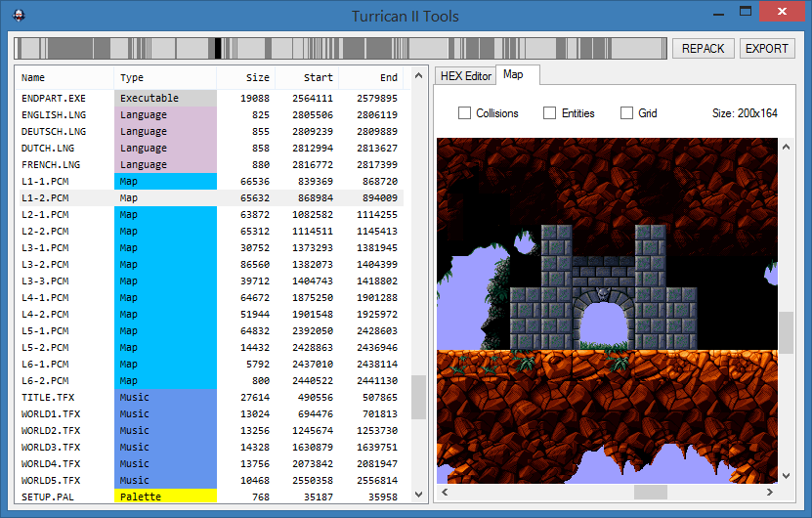
Task: Select the WORLD3.TFX music file
Action: tap(209, 447)
